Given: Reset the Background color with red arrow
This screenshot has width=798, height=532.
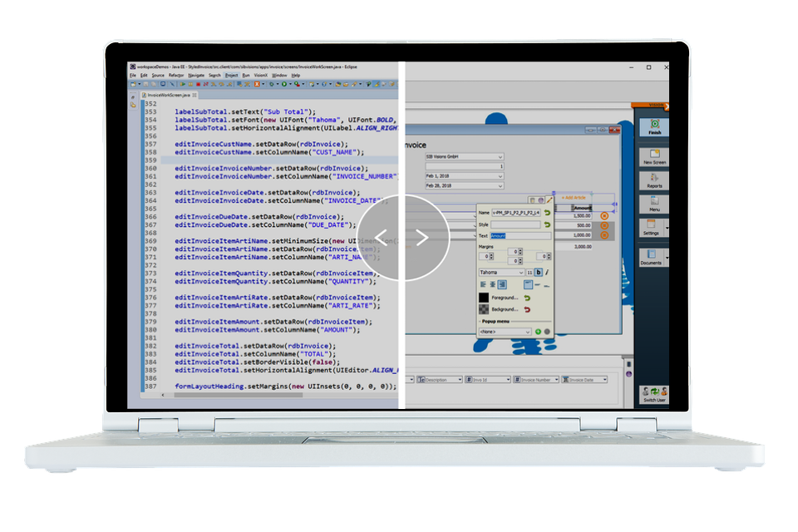Looking at the screenshot, I should [527, 309].
